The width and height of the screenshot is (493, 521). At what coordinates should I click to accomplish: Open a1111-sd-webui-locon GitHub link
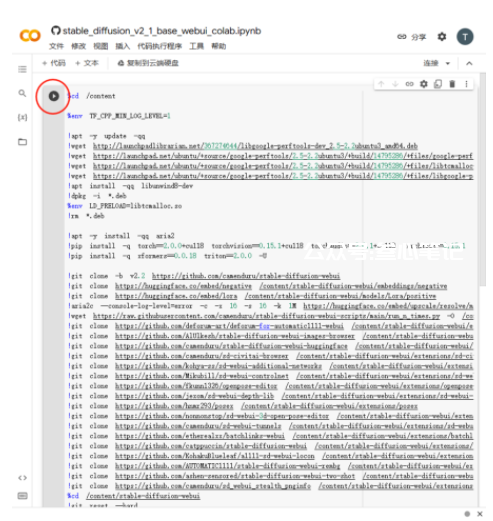215,456
